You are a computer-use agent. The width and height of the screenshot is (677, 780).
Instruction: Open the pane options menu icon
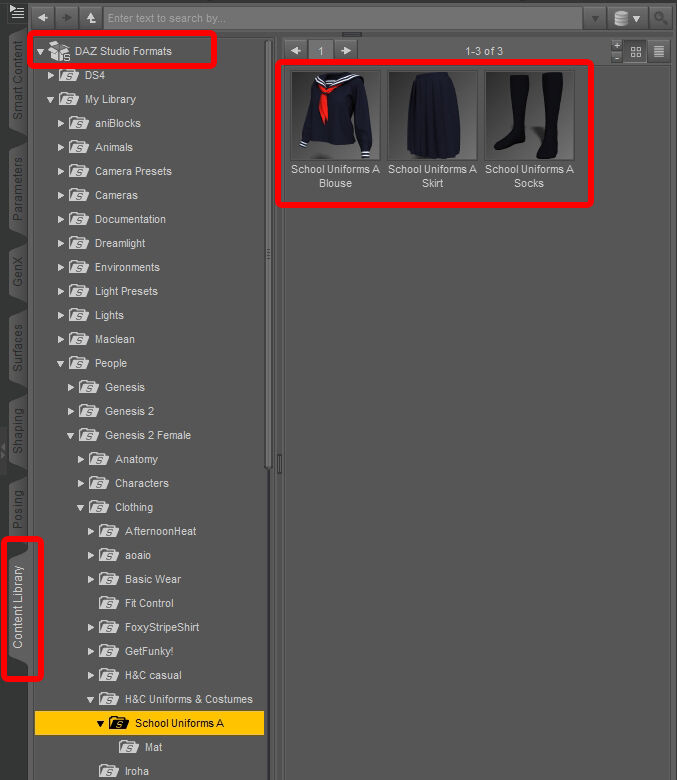point(17,11)
